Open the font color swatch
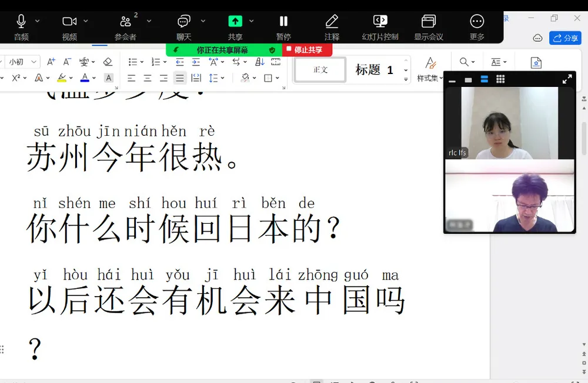Viewport: 588px width, 383px height. [84, 78]
